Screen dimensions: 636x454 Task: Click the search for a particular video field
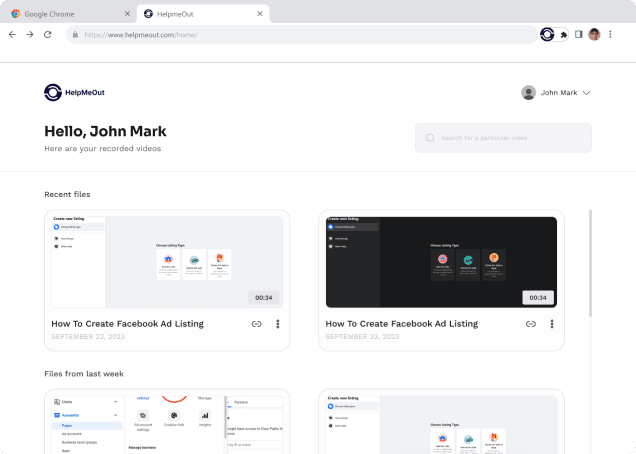[503, 138]
